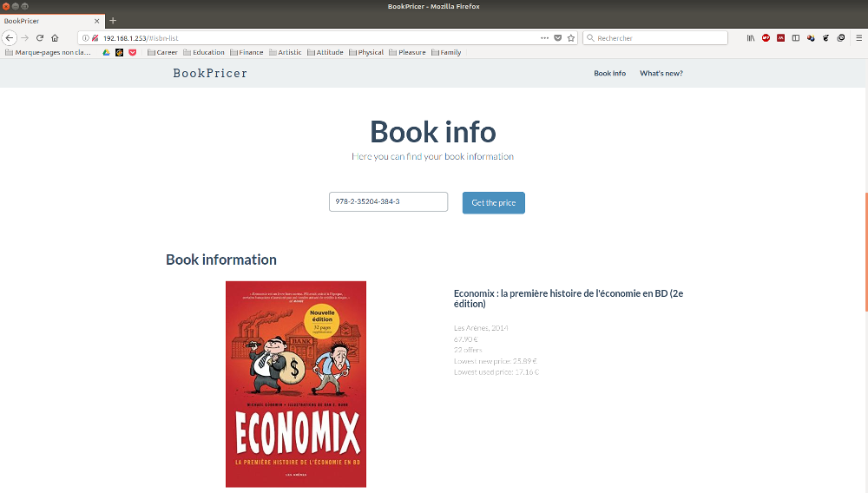Show site information icon in address bar
868x493 pixels.
(x=85, y=38)
